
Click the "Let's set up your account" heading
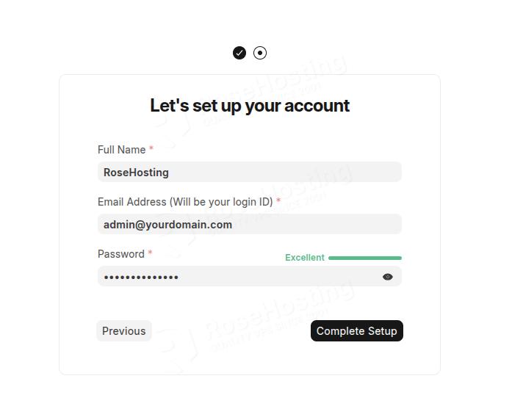coord(250,106)
